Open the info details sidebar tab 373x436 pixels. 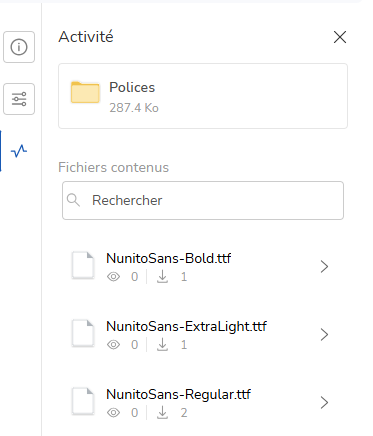[19, 47]
